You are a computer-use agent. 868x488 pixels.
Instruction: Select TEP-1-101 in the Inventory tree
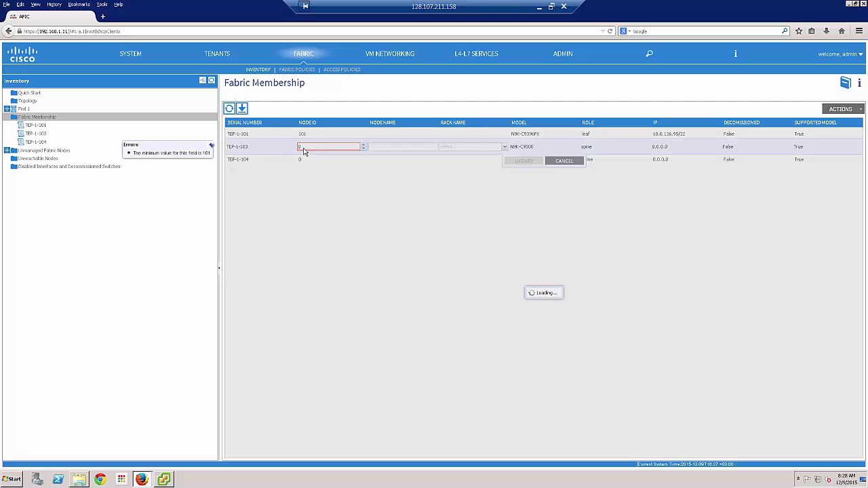click(36, 125)
